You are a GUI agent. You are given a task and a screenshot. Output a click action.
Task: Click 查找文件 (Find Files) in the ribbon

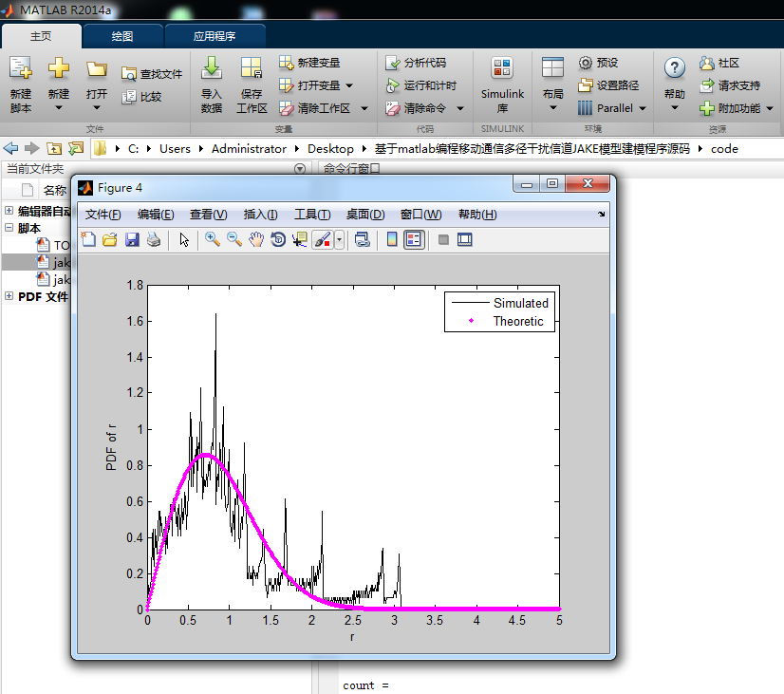coord(152,74)
